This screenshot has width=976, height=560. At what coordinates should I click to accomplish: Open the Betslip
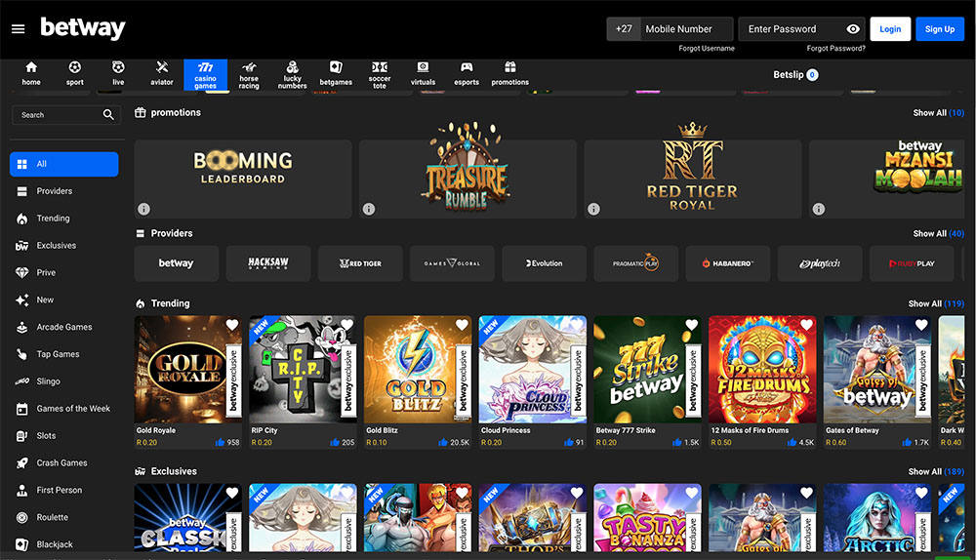pyautogui.click(x=795, y=75)
